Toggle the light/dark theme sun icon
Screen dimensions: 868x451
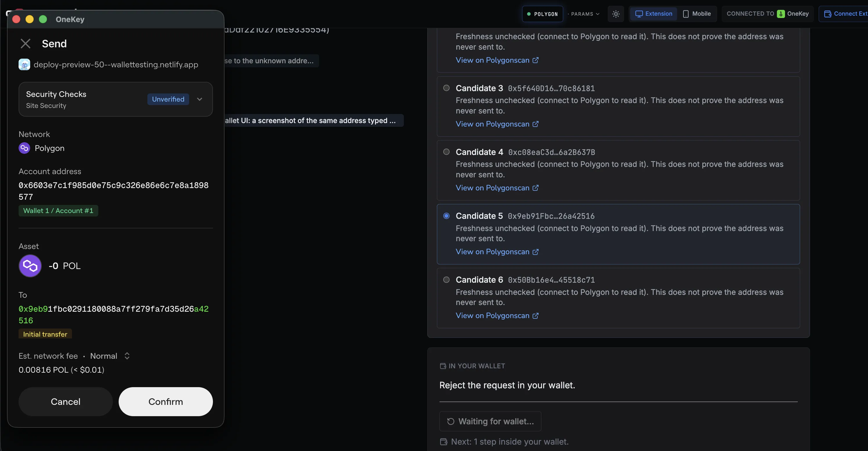pyautogui.click(x=616, y=14)
